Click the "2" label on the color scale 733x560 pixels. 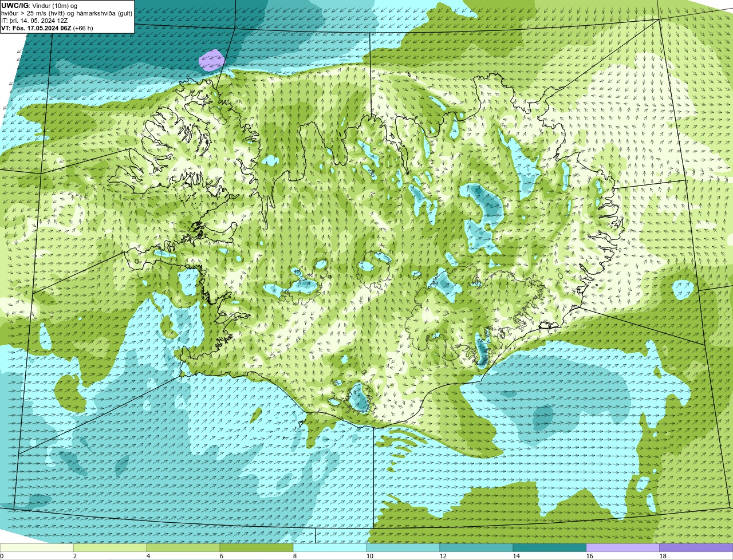pyautogui.click(x=75, y=556)
